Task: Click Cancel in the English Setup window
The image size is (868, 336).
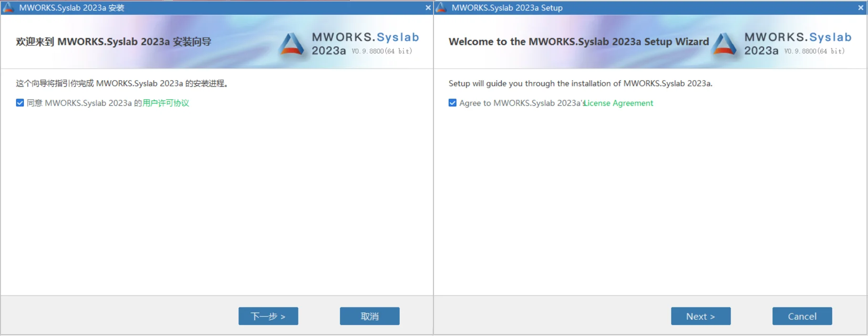Action: [802, 316]
